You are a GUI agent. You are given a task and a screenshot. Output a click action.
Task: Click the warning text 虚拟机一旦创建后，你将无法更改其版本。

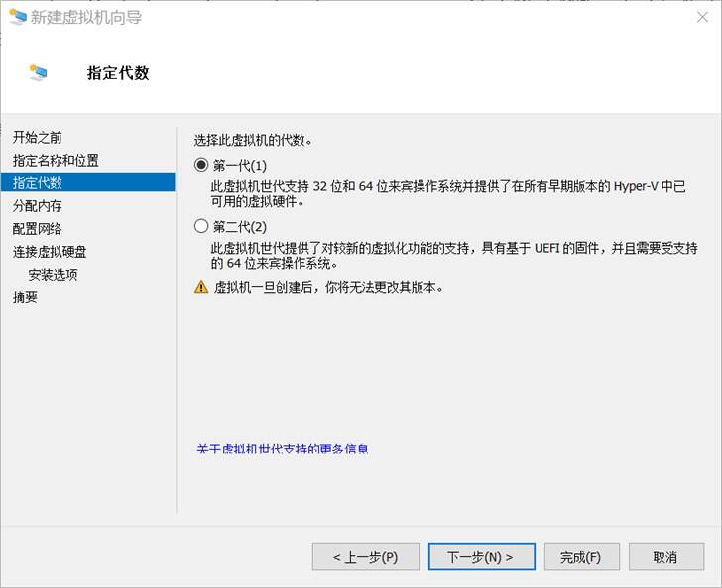pyautogui.click(x=329, y=287)
